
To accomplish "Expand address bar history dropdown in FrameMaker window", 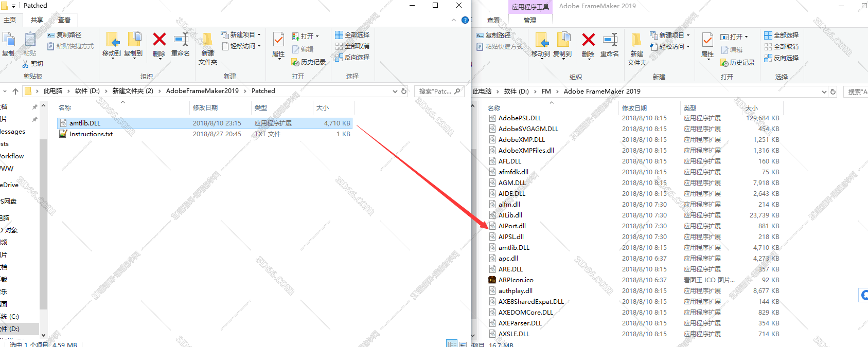I will (x=824, y=92).
